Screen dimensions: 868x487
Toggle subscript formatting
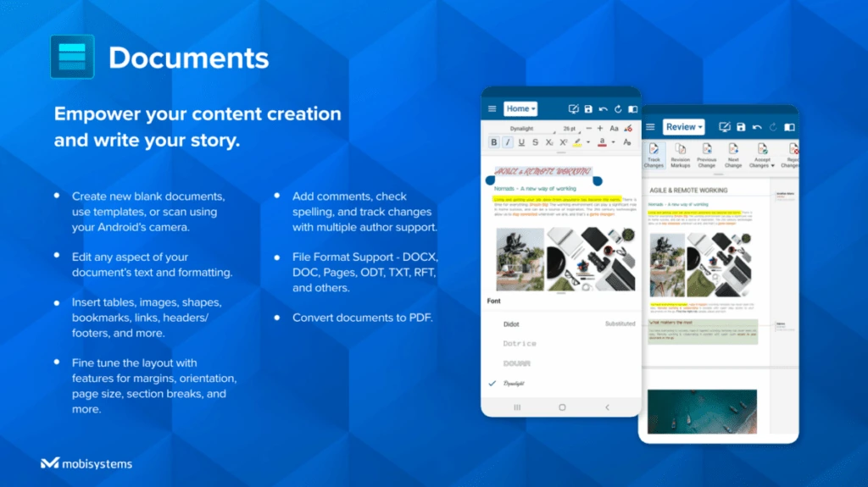(549, 142)
